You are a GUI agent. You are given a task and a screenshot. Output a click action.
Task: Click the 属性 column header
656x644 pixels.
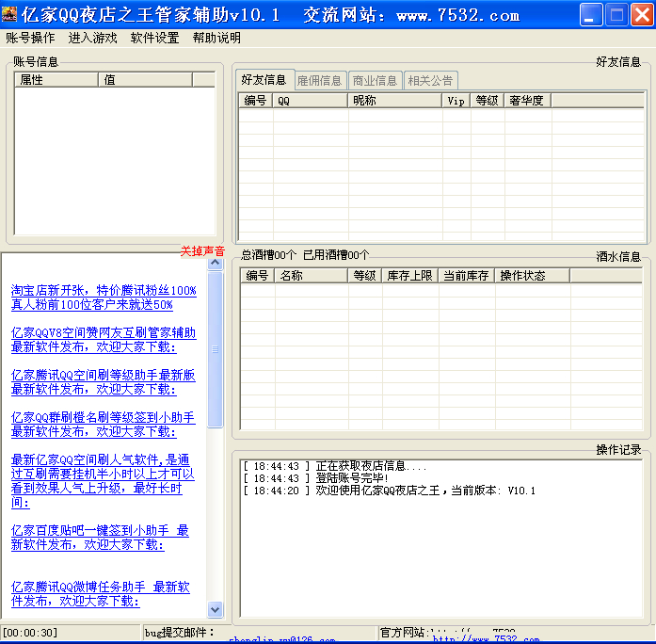click(56, 79)
